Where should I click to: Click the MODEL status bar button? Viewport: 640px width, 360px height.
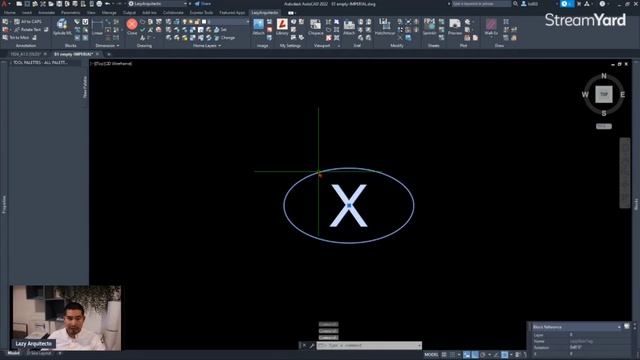point(431,355)
